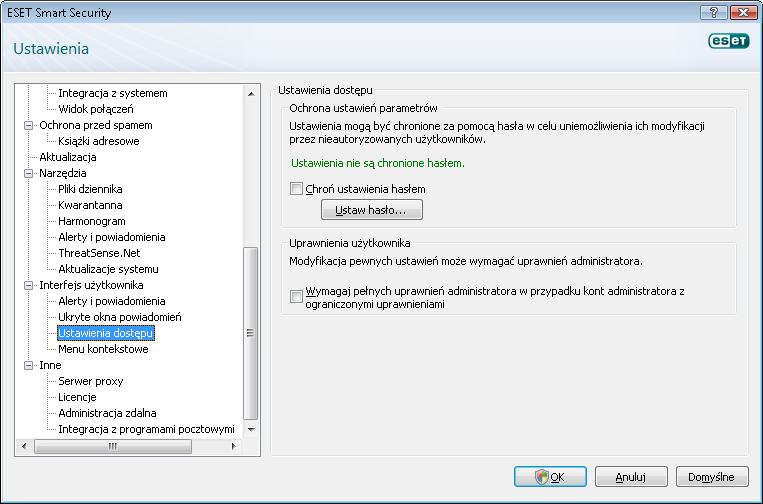Image resolution: width=763 pixels, height=504 pixels.
Task: Select Ustawienia dostępu tree item
Action: (106, 333)
